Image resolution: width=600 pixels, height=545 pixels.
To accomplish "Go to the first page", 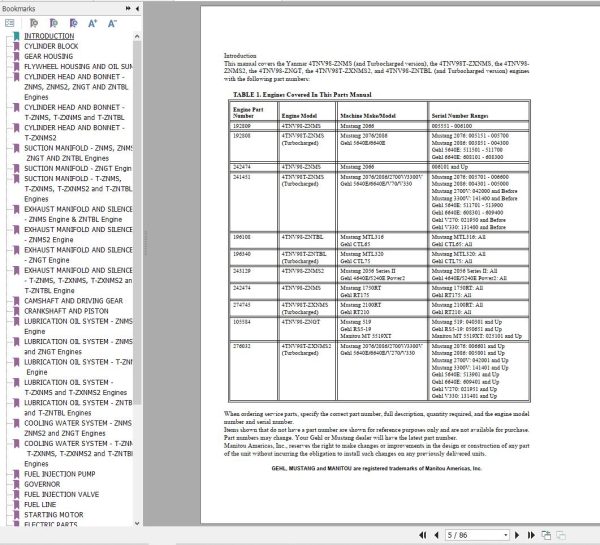I will [x=422, y=535].
